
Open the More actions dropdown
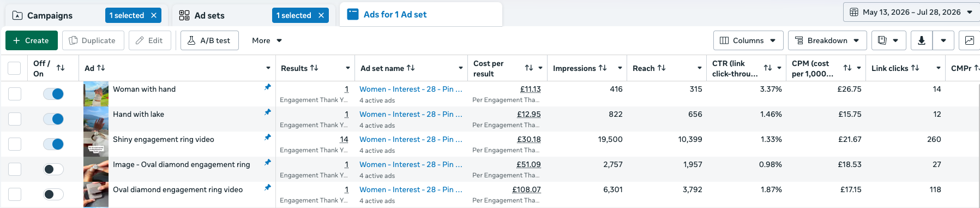(267, 40)
